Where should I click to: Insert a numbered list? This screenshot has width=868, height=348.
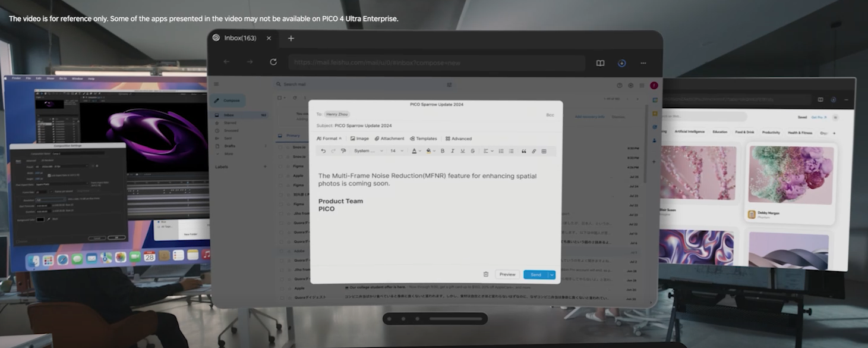[x=501, y=151]
